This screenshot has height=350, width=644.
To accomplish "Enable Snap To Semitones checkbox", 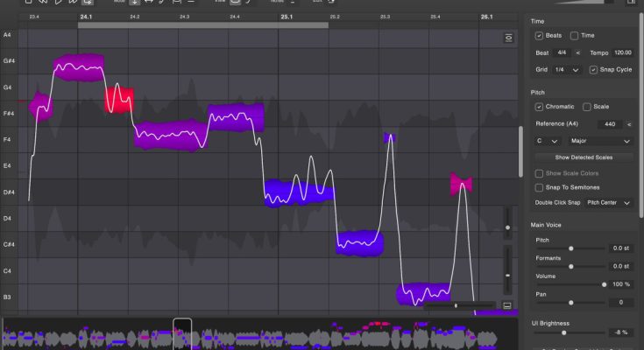I will [x=539, y=187].
